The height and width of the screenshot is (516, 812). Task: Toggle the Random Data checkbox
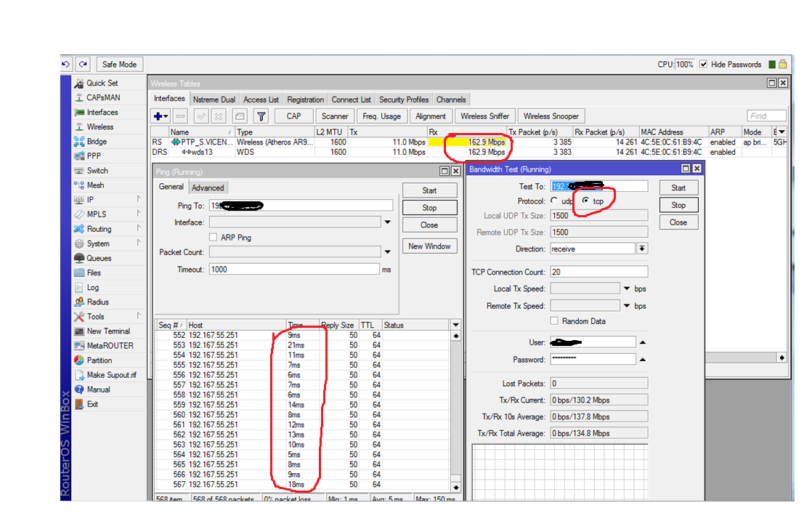(555, 321)
